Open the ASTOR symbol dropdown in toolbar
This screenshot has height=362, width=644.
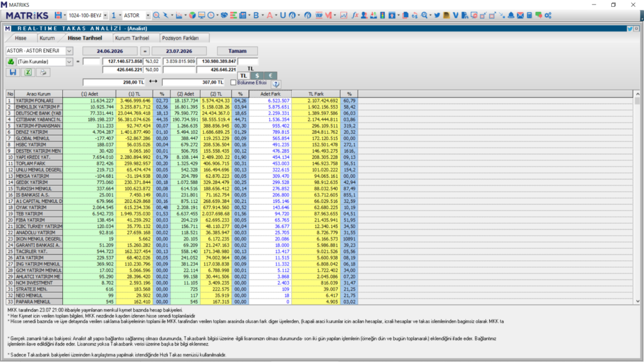[x=148, y=16]
